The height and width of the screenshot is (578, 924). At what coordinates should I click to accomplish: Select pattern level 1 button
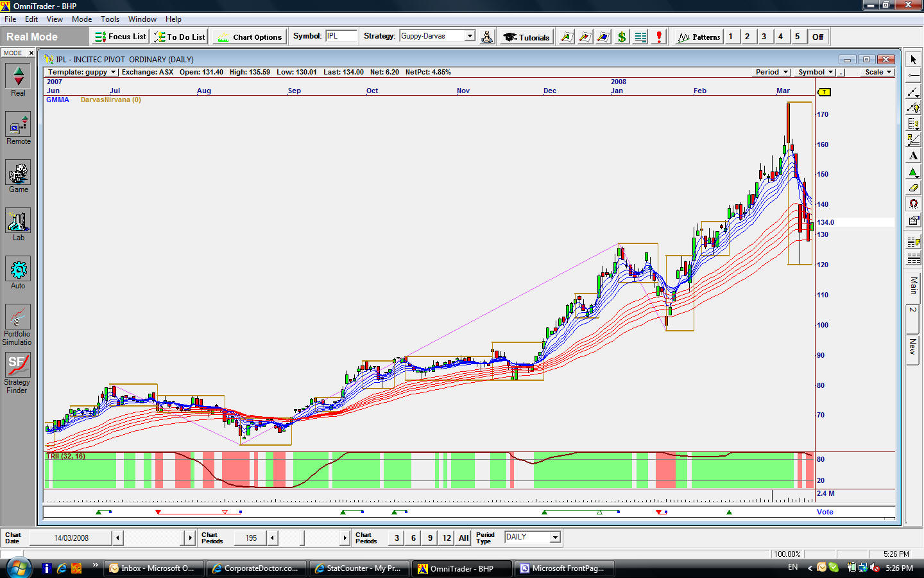point(730,37)
